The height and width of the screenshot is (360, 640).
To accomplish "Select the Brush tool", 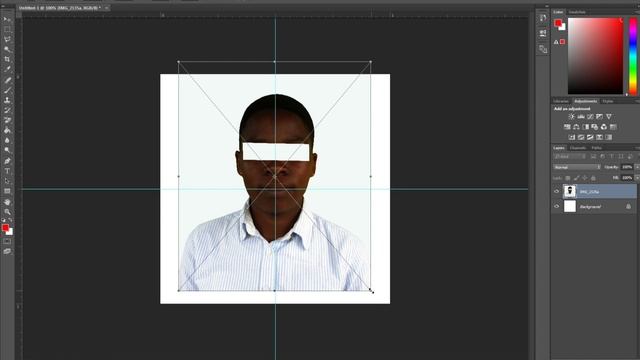I will coord(7,90).
